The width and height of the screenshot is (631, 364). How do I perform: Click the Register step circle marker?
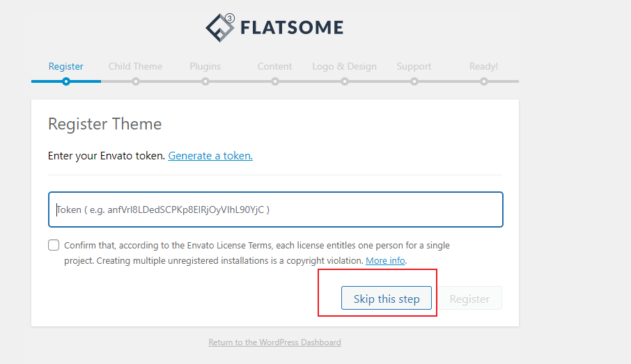tap(66, 81)
